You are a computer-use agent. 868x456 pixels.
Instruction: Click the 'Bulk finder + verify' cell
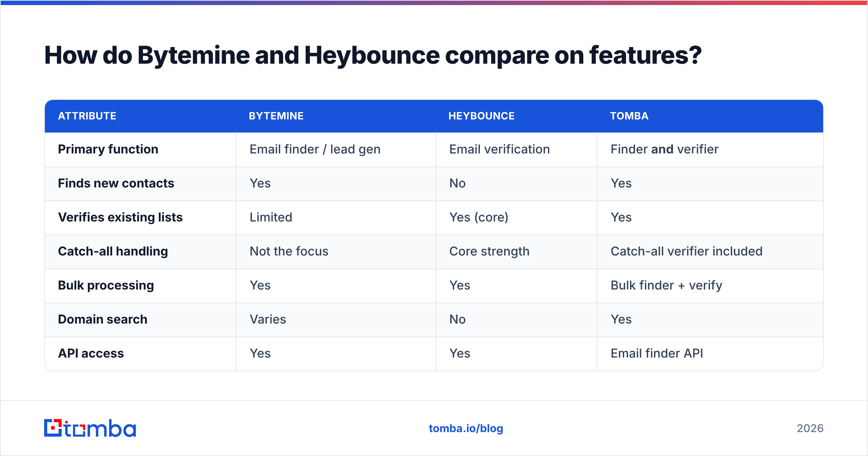[666, 285]
